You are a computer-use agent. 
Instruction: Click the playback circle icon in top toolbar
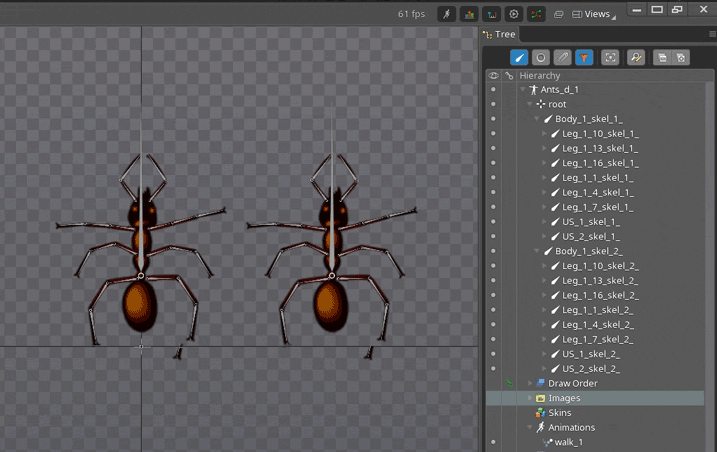(514, 14)
